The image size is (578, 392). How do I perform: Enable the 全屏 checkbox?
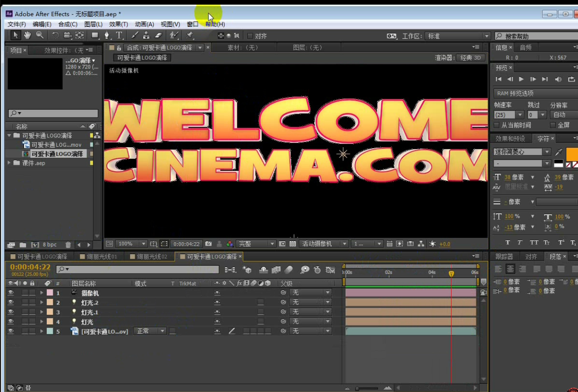[x=553, y=125]
